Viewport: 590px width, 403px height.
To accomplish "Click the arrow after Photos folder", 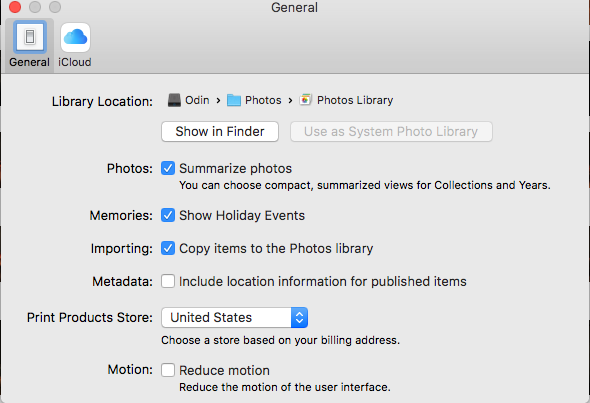I will tap(290, 100).
